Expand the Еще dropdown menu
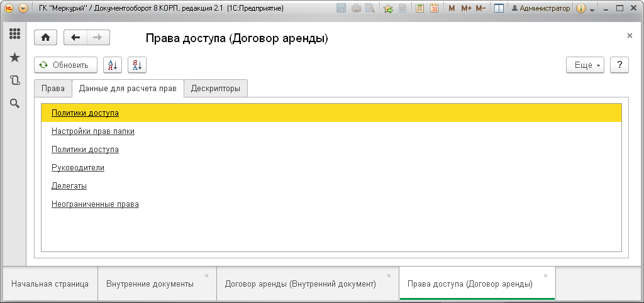 click(x=586, y=65)
